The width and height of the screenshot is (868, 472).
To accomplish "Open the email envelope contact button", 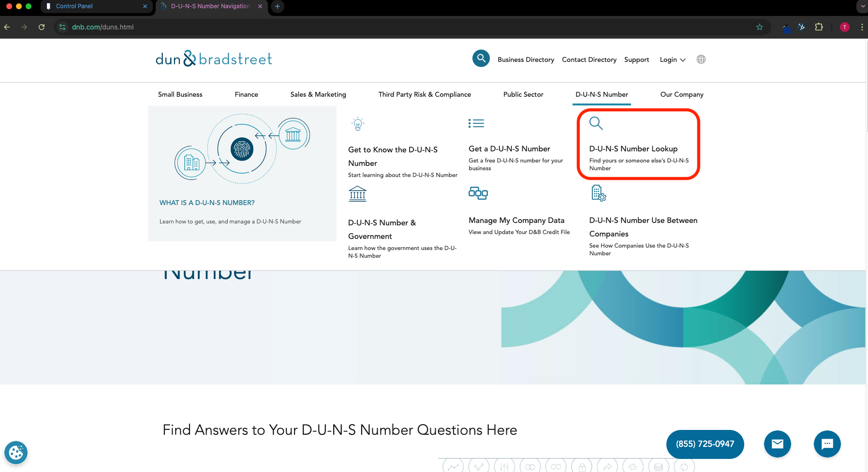I will point(777,443).
